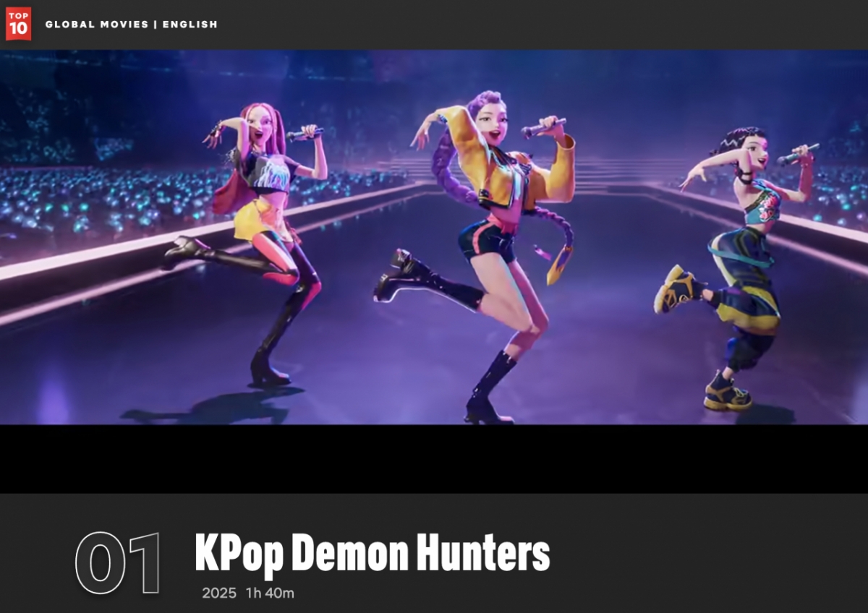This screenshot has height=613, width=868.
Task: Click the outlined 01 rank number
Action: (x=118, y=563)
